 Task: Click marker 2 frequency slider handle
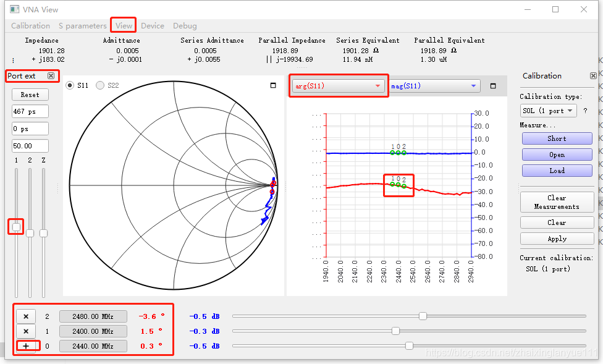423,316
